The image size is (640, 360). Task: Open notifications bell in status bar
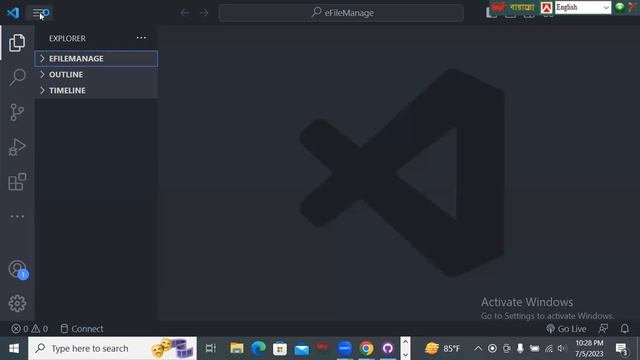(624, 329)
